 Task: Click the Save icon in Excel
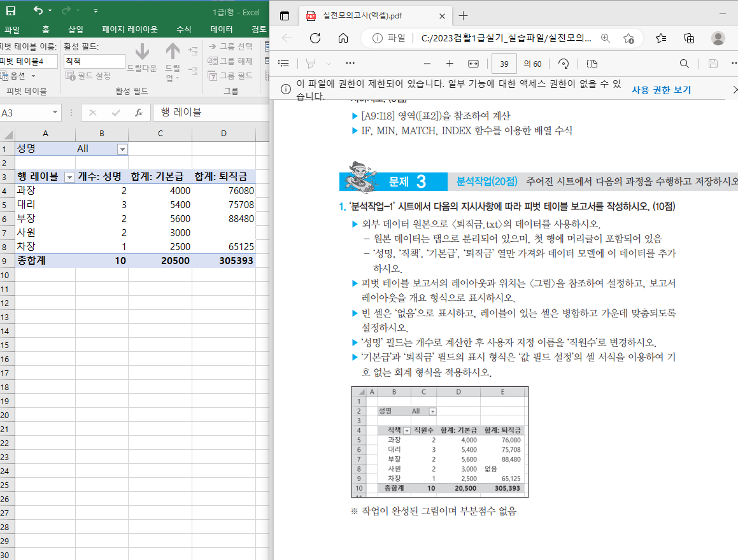click(11, 11)
